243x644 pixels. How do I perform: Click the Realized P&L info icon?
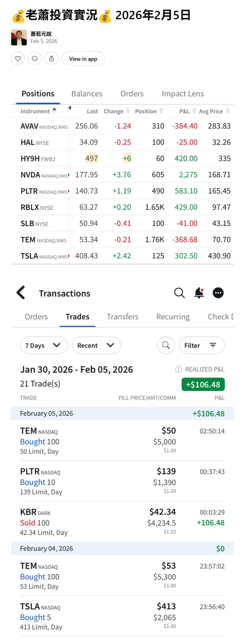tap(178, 369)
